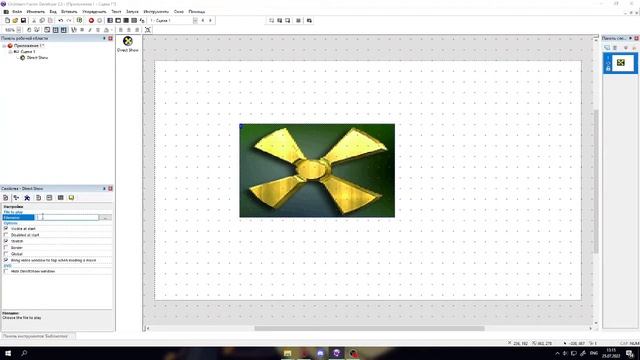This screenshot has width=640, height=360.
Task: Click the Stop run icon beside red circle
Action: [100, 20]
